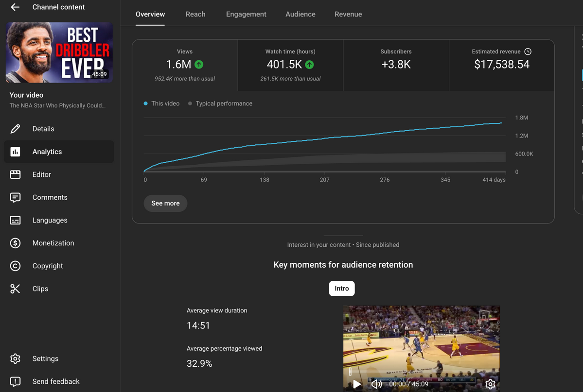The height and width of the screenshot is (392, 583).
Task: Click the Languages subtitles icon
Action: (15, 220)
